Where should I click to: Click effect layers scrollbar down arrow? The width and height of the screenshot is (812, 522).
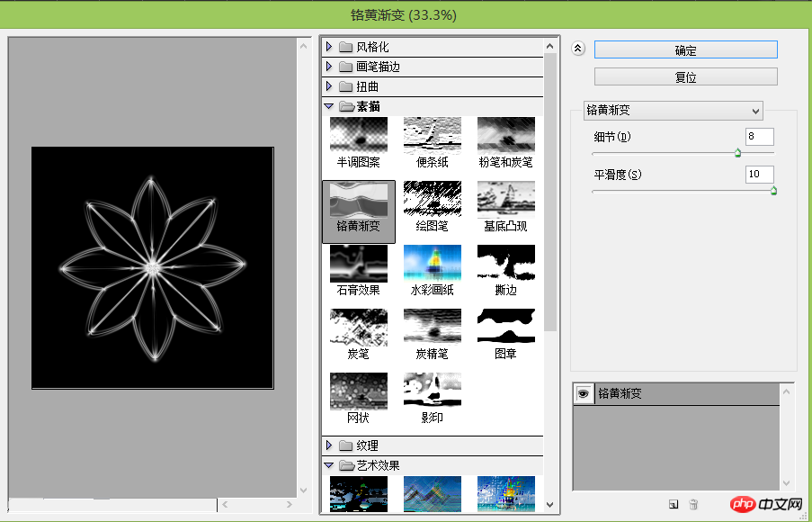[x=787, y=483]
